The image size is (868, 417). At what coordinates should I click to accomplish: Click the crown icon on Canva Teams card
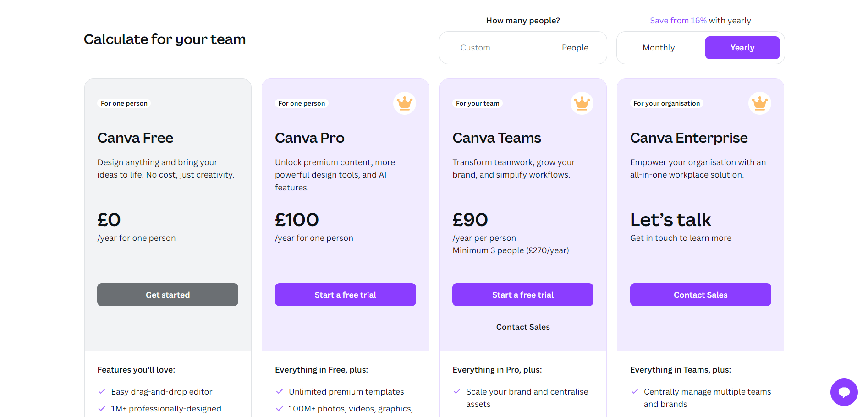click(582, 103)
